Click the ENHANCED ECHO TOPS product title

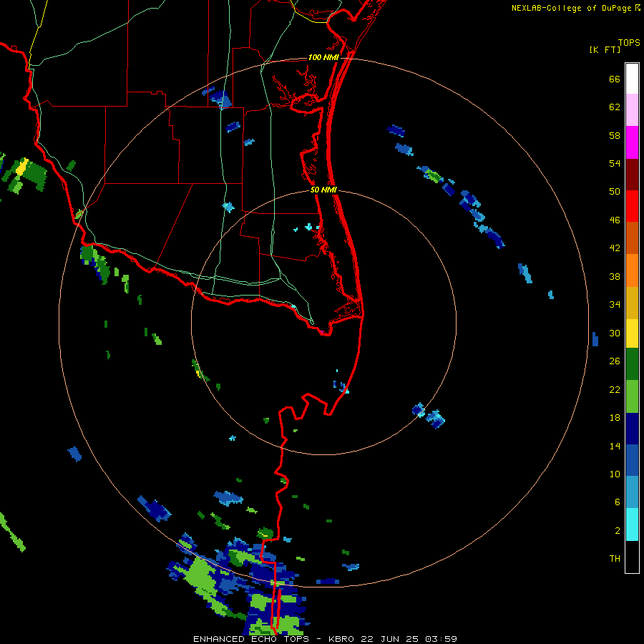[x=251, y=639]
